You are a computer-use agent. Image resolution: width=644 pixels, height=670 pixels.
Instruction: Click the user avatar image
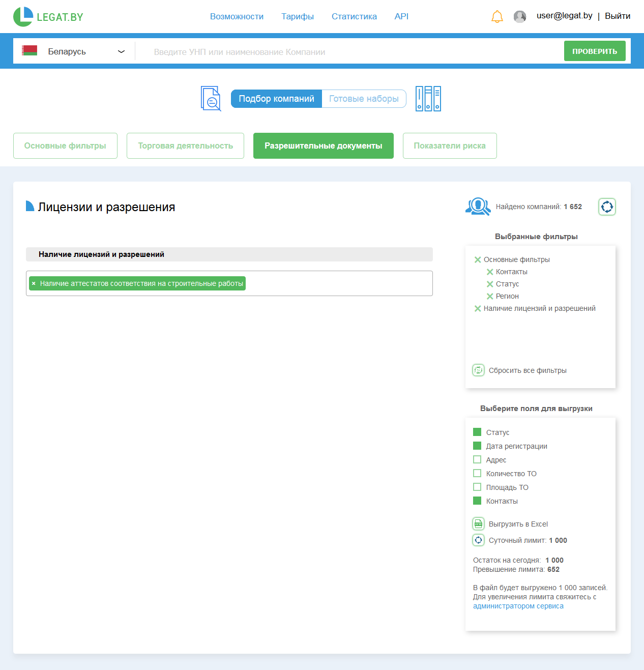520,16
